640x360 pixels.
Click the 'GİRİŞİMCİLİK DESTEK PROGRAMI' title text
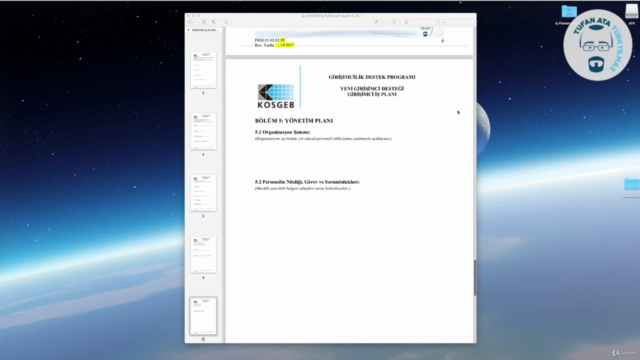tap(372, 77)
